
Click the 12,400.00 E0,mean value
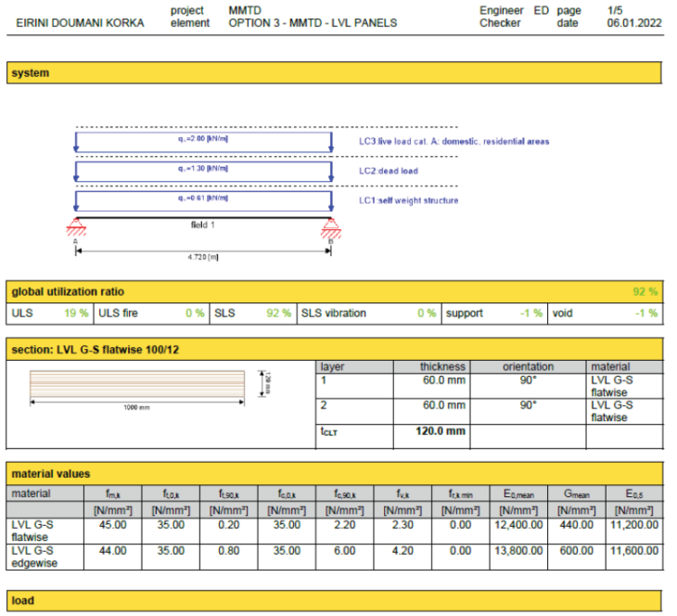(518, 525)
